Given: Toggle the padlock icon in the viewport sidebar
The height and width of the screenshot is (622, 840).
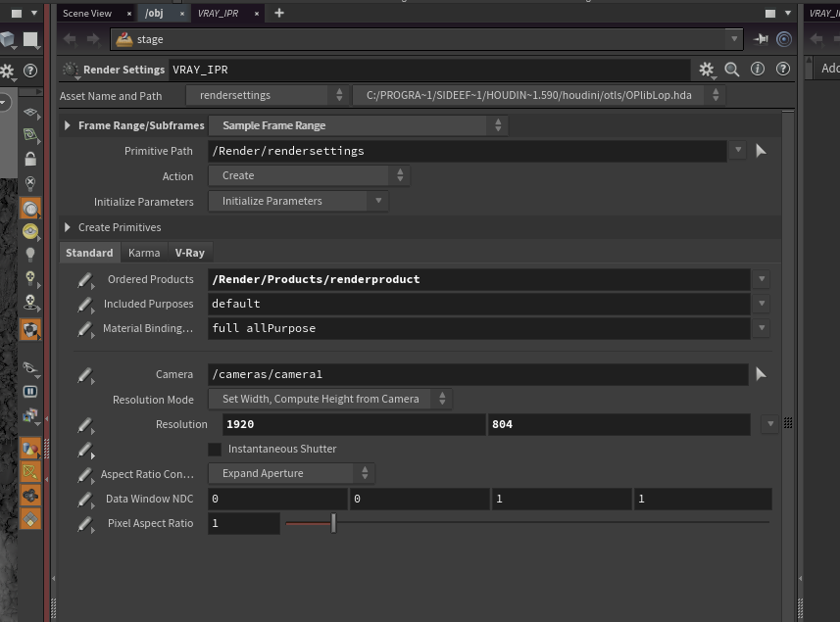Looking at the screenshot, I should (30, 159).
